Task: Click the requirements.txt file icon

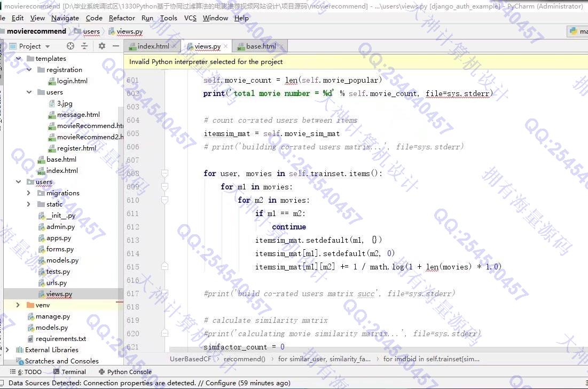Action: point(31,339)
